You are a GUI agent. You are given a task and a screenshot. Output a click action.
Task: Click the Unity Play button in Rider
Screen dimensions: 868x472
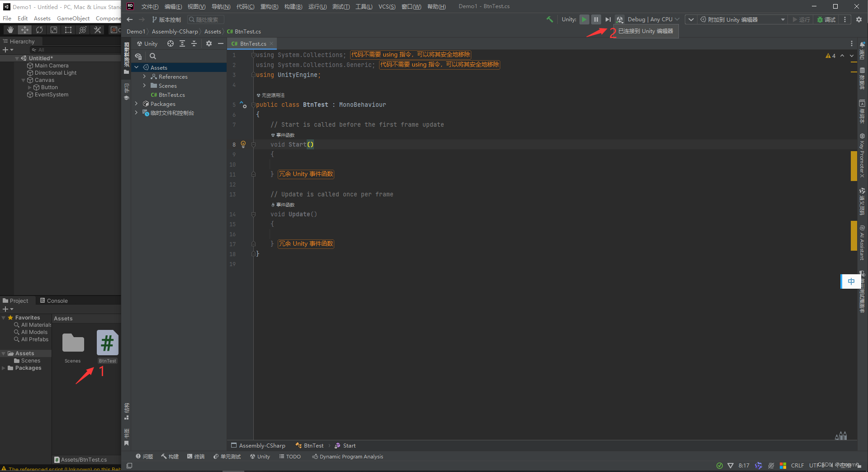pos(584,19)
